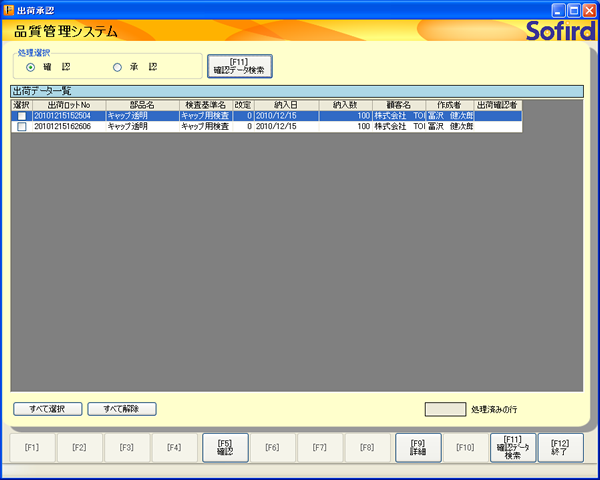Check the box for lot 20101215162606
600x480 pixels.
tap(21, 127)
